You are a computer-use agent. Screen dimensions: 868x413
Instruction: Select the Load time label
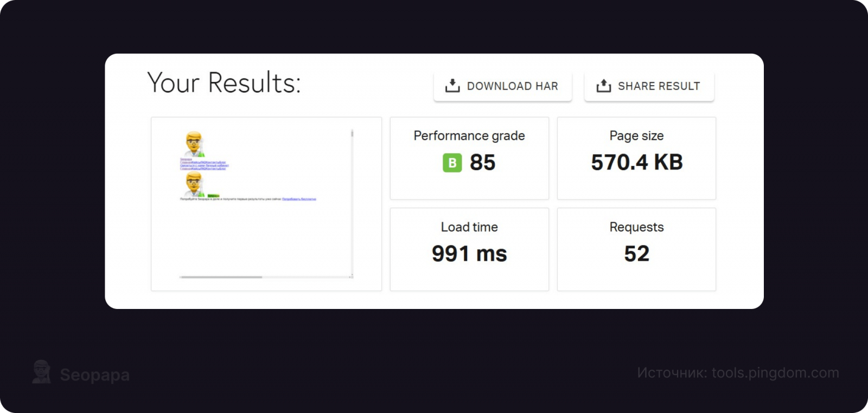click(469, 227)
